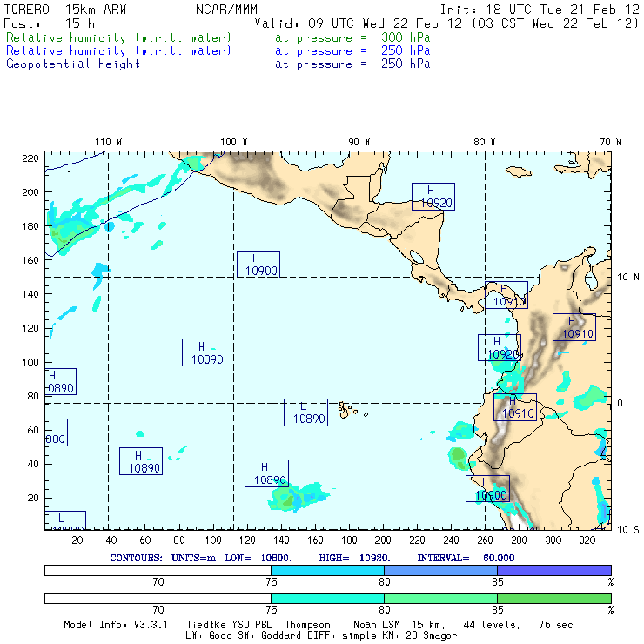
Task: Click the 'H 10920' box over the Caribbean
Action: (x=433, y=197)
